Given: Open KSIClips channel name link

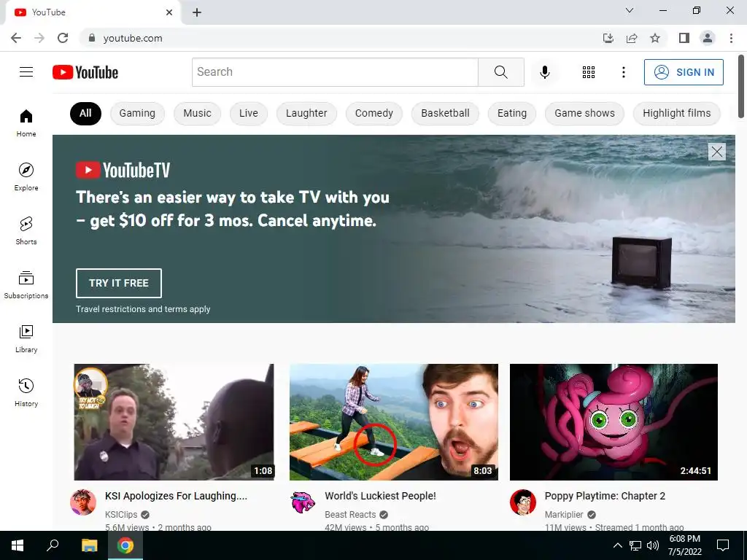Looking at the screenshot, I should click(x=121, y=514).
